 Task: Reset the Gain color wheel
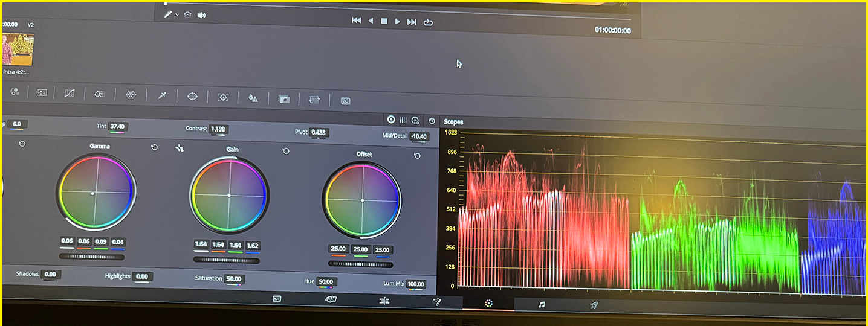click(286, 151)
